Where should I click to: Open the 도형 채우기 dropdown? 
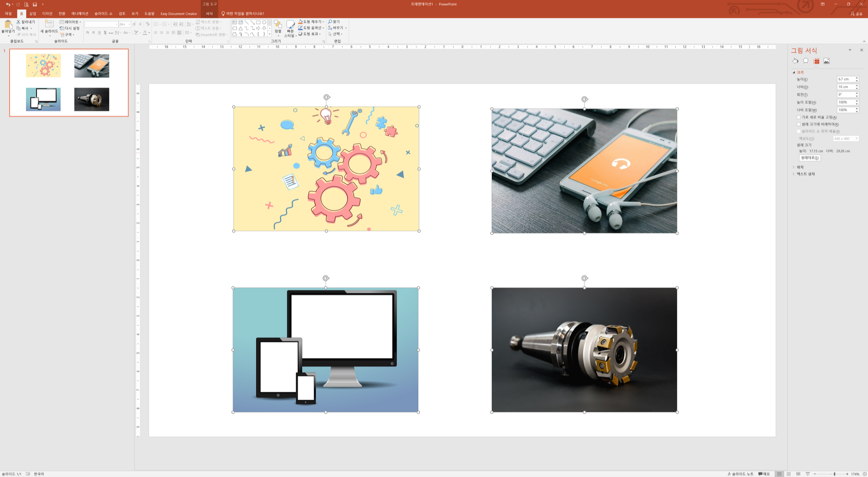[x=323, y=22]
